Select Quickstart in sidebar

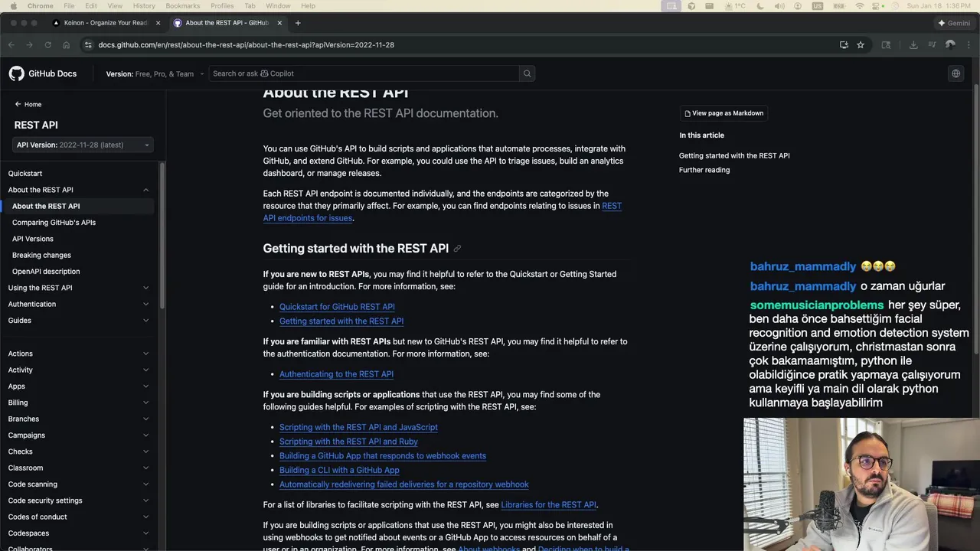[25, 174]
